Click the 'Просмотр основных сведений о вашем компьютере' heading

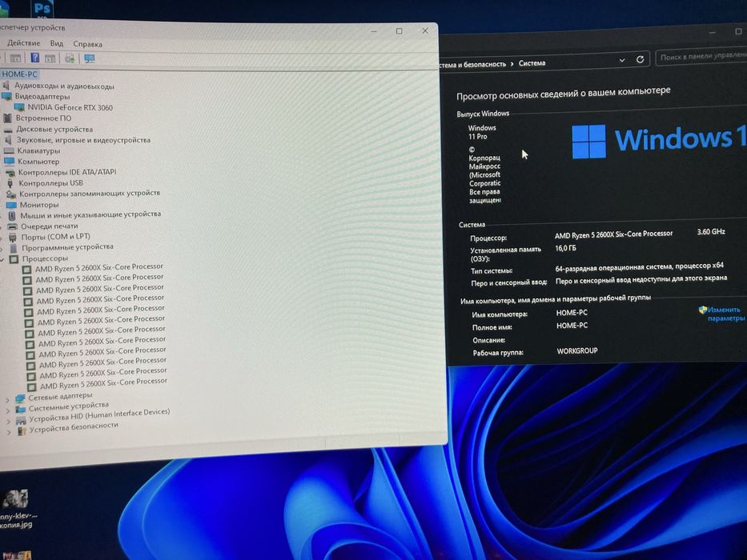[x=563, y=94]
